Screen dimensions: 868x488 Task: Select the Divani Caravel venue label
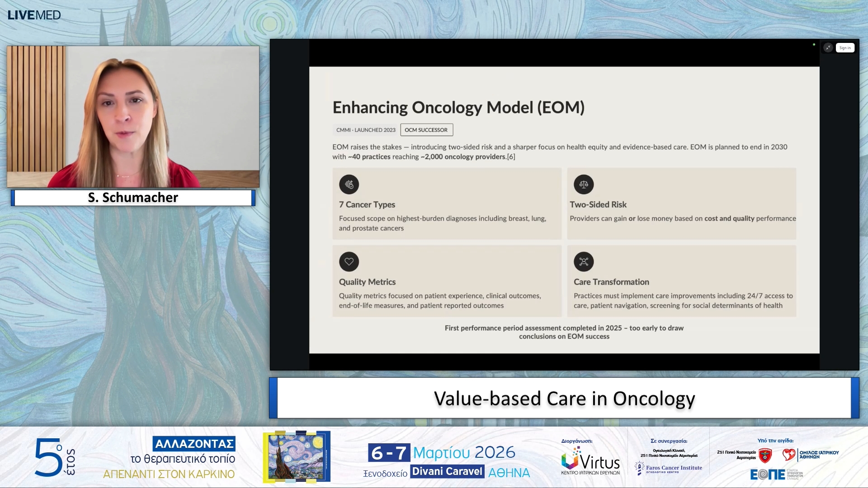[x=447, y=471]
